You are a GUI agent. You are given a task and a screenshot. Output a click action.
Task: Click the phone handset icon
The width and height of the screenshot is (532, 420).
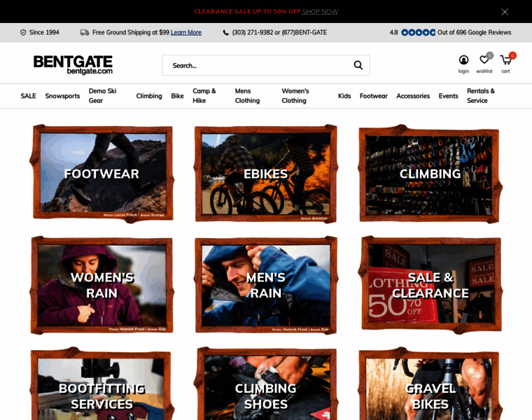(225, 33)
